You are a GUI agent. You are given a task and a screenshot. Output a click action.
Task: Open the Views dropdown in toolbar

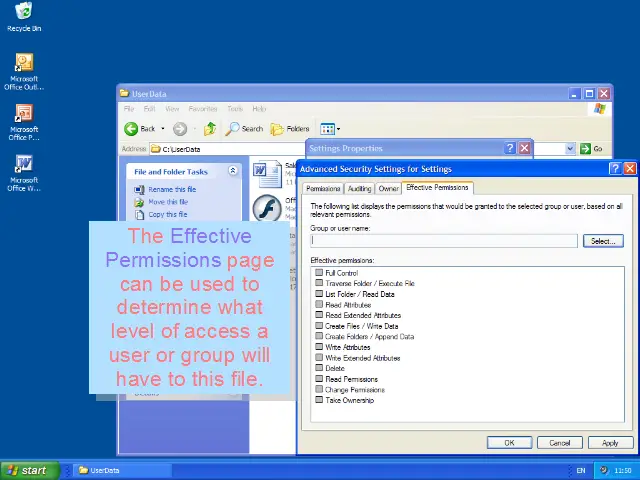pos(330,129)
